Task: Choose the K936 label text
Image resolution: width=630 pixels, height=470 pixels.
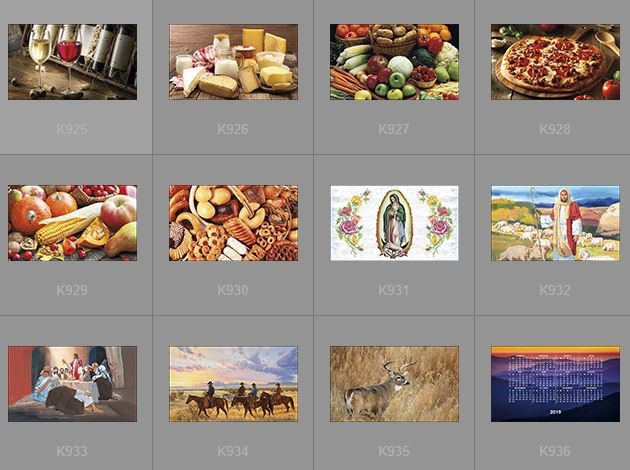Action: point(555,451)
